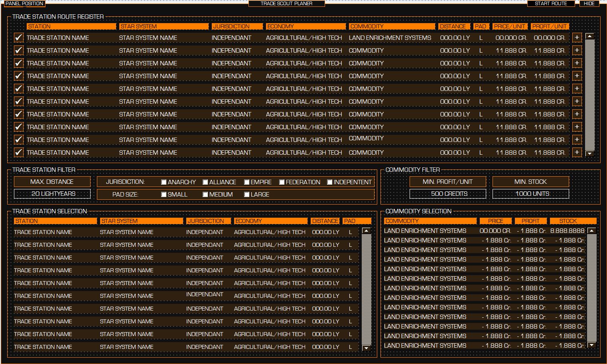Click the plus icon in the last route register row

pyautogui.click(x=577, y=152)
